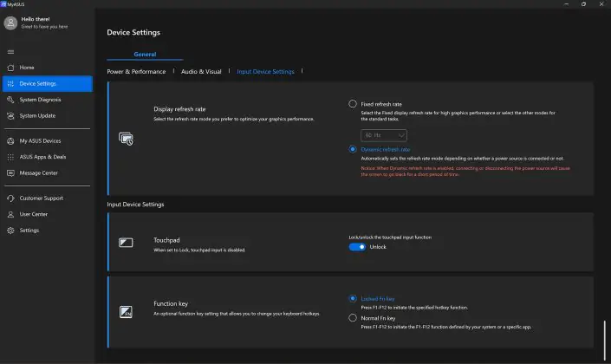The height and width of the screenshot is (364, 611).
Task: Open Home in the sidebar
Action: pyautogui.click(x=48, y=68)
